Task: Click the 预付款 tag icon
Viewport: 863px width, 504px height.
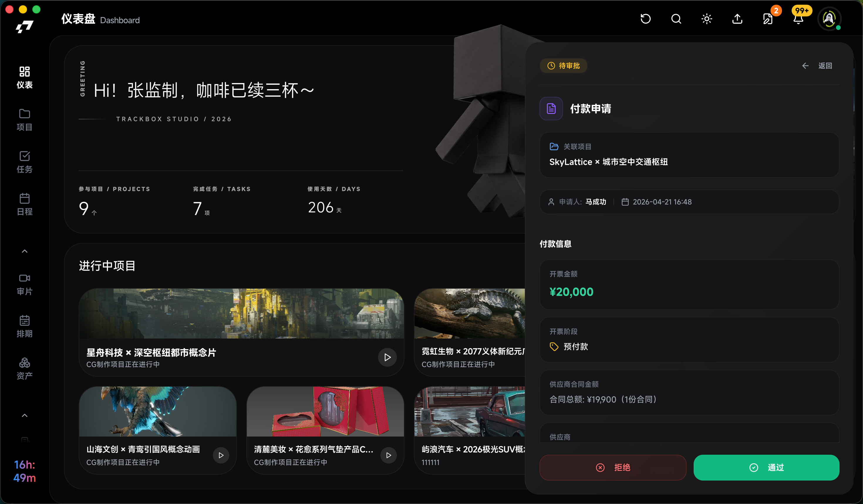Action: pos(554,346)
